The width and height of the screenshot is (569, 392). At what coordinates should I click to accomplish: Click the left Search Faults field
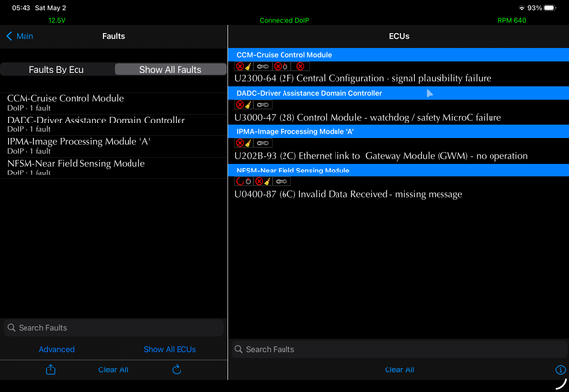pyautogui.click(x=113, y=328)
